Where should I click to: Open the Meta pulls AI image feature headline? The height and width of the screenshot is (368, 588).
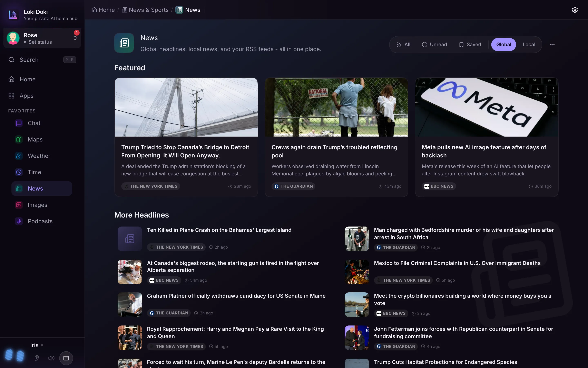tap(484, 151)
